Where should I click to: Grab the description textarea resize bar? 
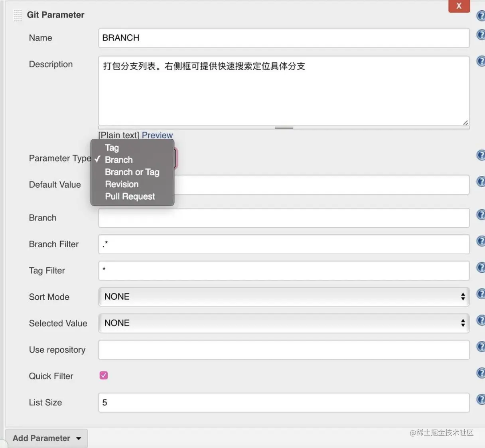click(284, 128)
